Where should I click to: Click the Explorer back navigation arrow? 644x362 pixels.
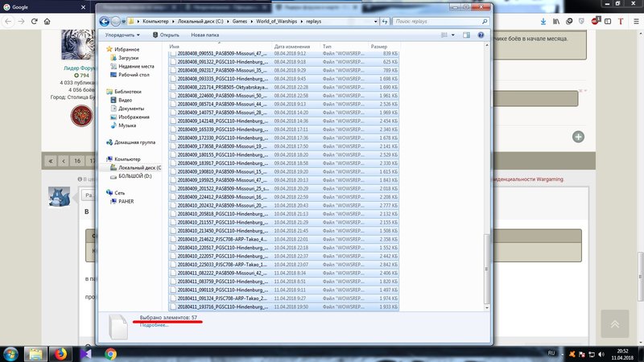pos(105,20)
